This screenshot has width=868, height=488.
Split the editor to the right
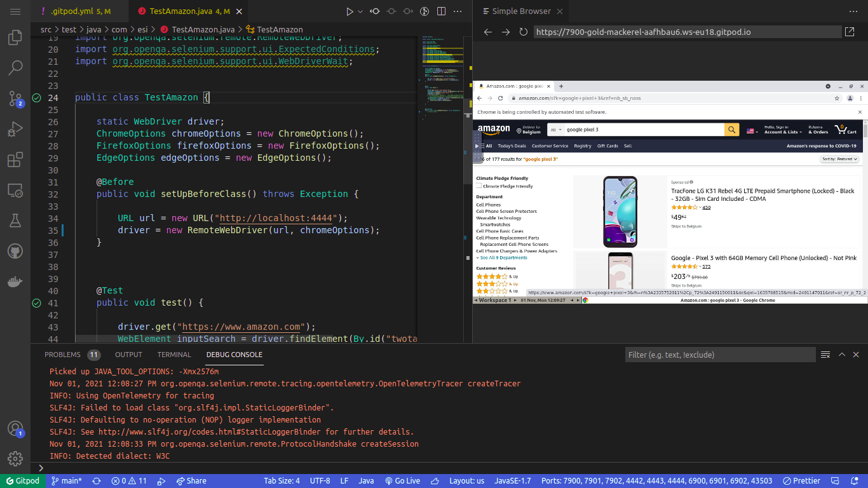441,11
